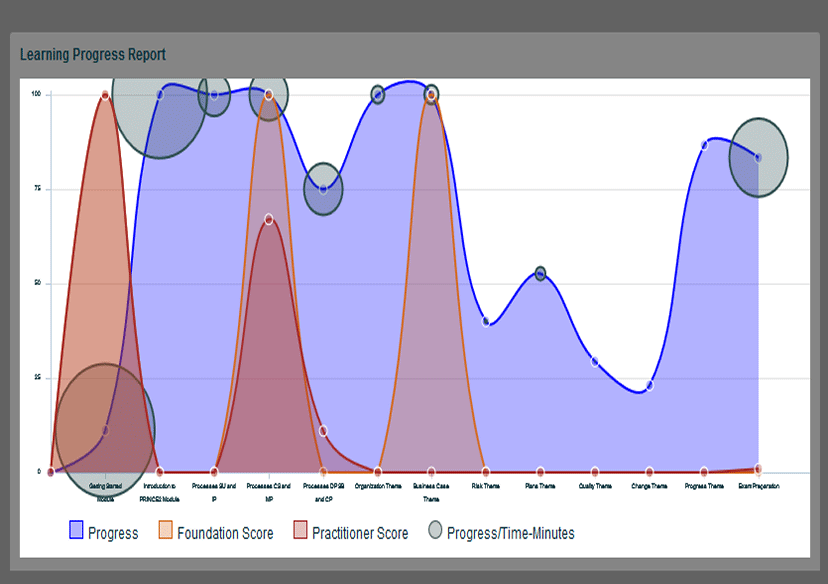Toggle the Practitioner Score legend box

(299, 532)
